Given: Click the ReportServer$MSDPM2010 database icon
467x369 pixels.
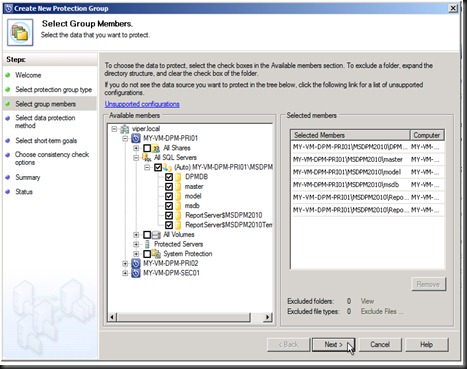Looking at the screenshot, I should click(x=179, y=215).
